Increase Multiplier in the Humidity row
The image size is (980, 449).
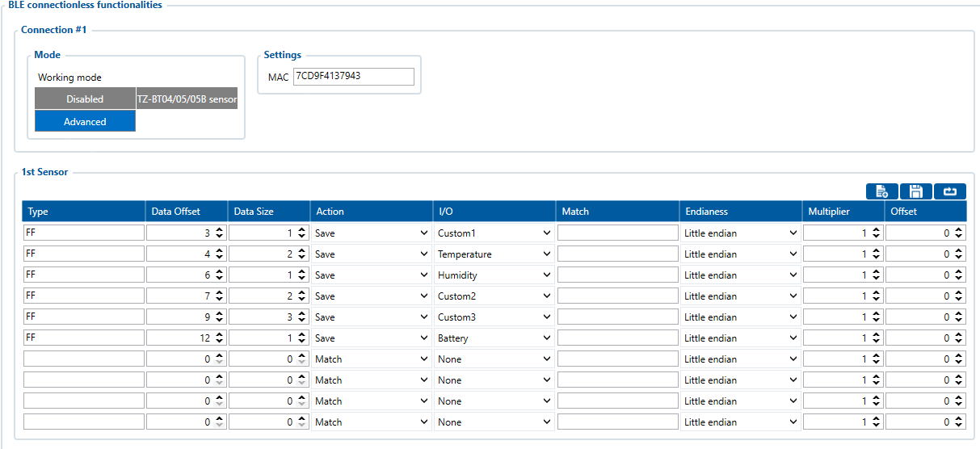875,272
